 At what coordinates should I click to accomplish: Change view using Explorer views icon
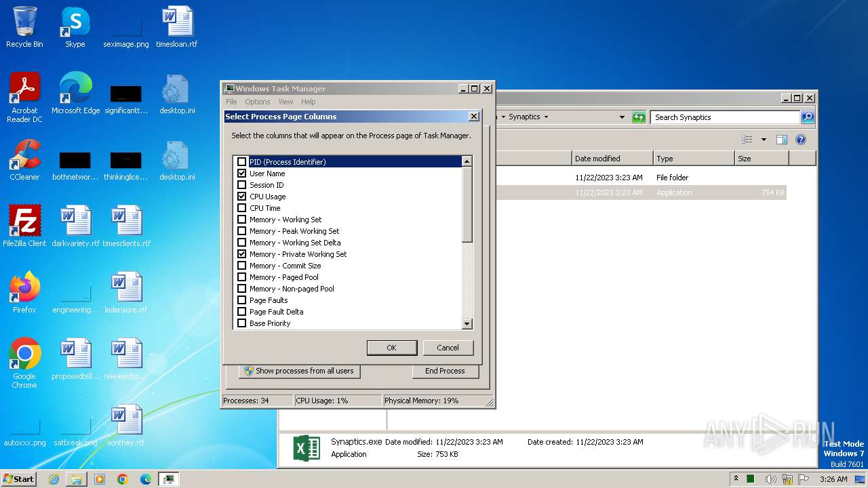tap(747, 140)
